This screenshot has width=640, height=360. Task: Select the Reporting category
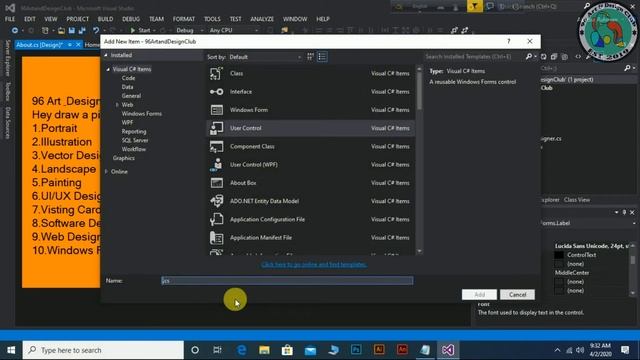(134, 131)
